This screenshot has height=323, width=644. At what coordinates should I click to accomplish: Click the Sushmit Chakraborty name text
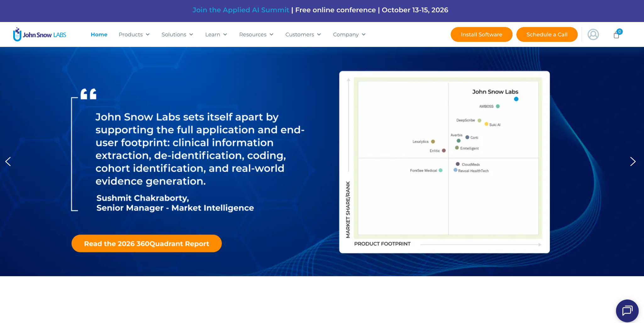(x=142, y=198)
